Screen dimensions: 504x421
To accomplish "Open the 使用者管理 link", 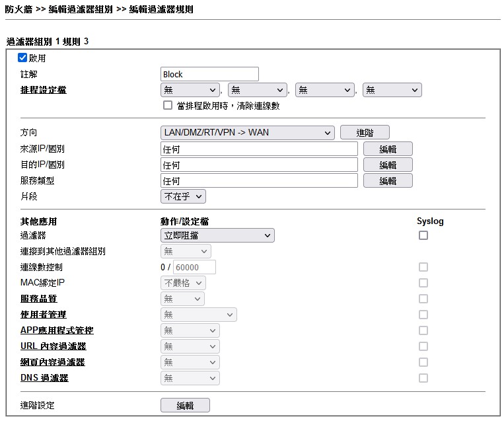I will click(x=43, y=315).
